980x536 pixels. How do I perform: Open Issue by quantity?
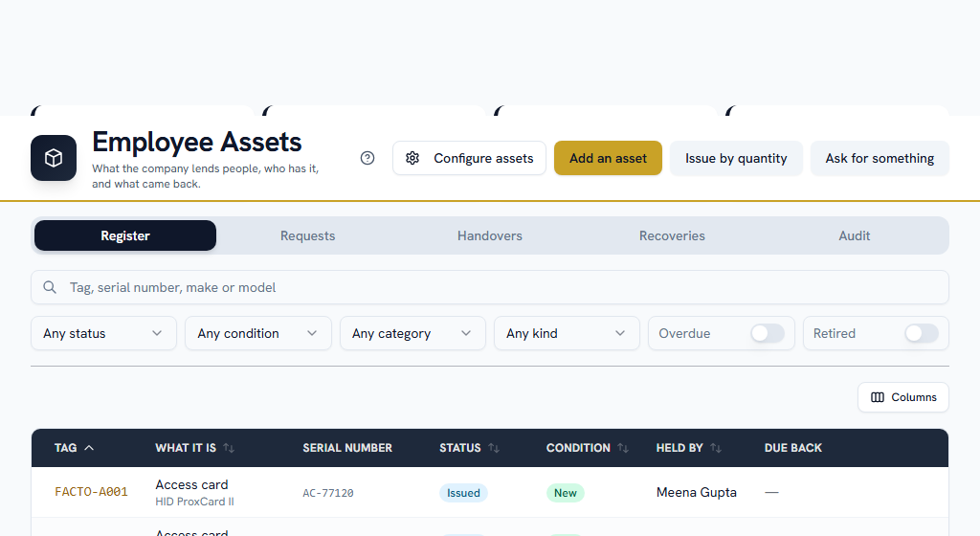[736, 158]
